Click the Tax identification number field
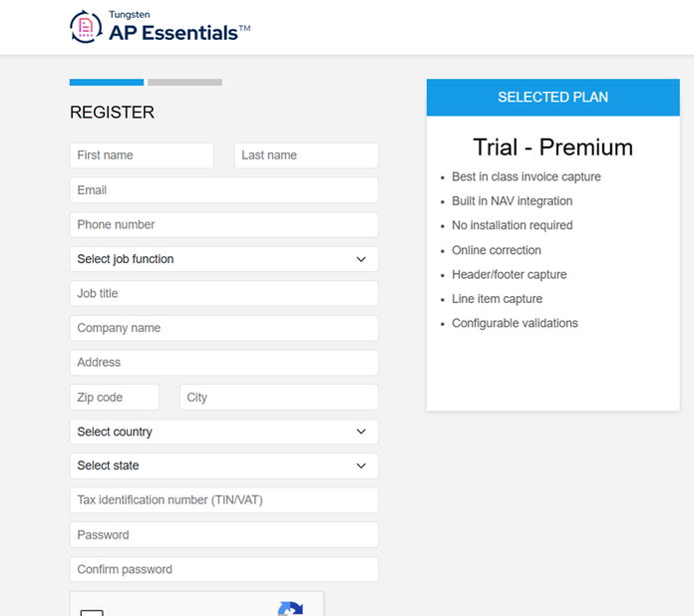This screenshot has height=616, width=694. [224, 500]
